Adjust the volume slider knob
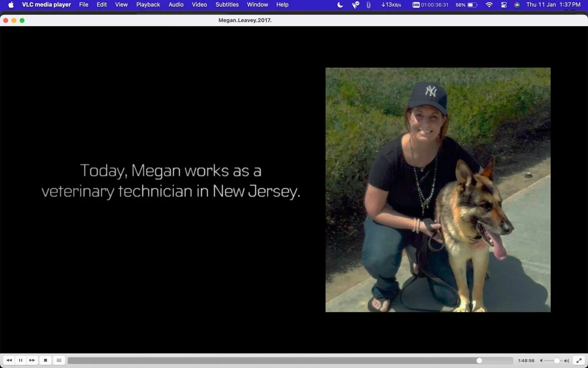The image size is (588, 368). 557,361
